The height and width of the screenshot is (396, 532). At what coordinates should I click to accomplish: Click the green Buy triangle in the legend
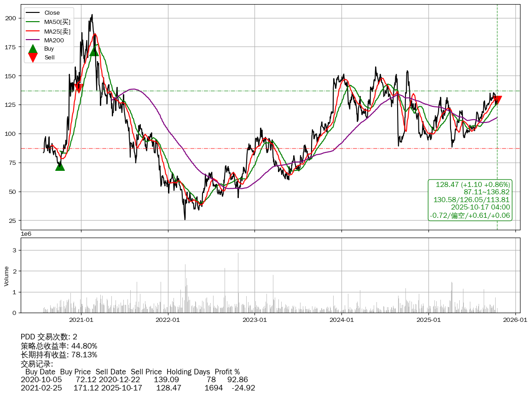pos(33,49)
